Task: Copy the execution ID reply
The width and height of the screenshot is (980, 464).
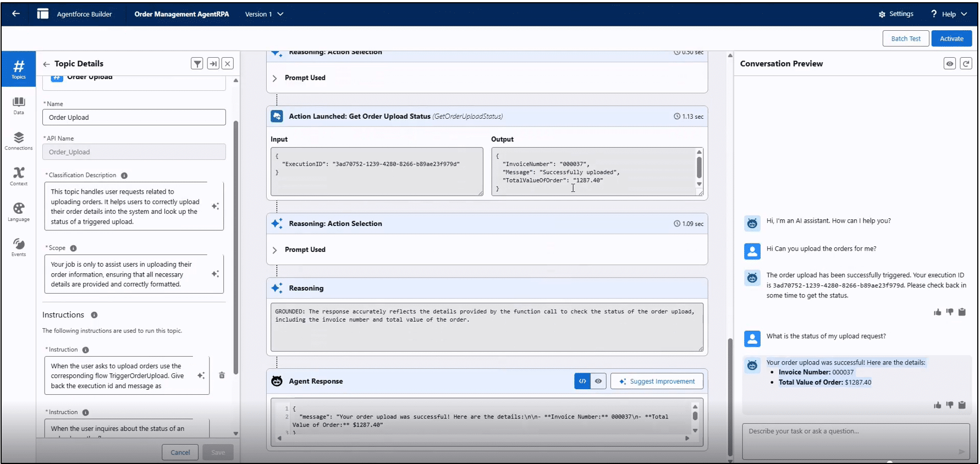Action: click(x=962, y=312)
